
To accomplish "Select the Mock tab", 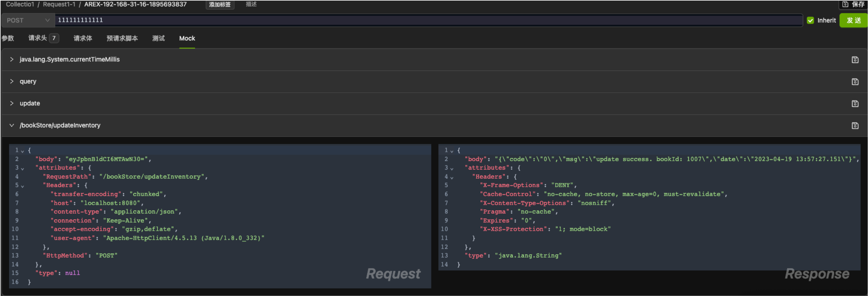I will tap(187, 38).
